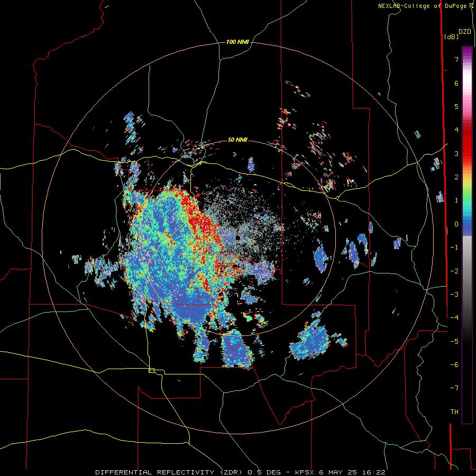The height and width of the screenshot is (476, 476).
Task: Click the 5 value on the color scale
Action: click(x=456, y=106)
